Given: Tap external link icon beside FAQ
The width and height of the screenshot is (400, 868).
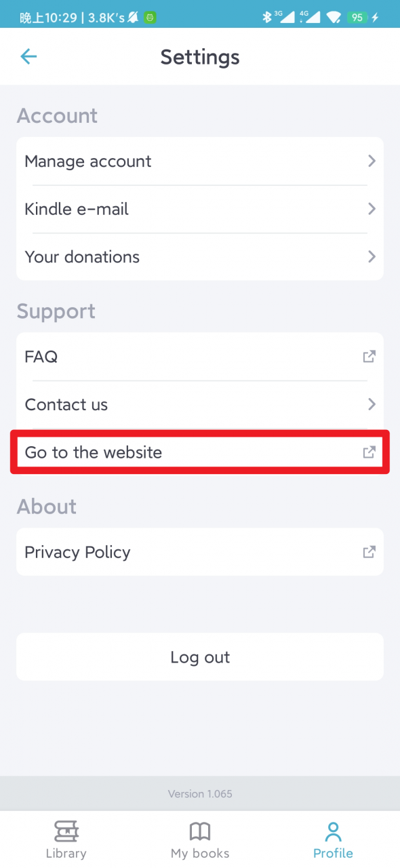Looking at the screenshot, I should pyautogui.click(x=369, y=356).
